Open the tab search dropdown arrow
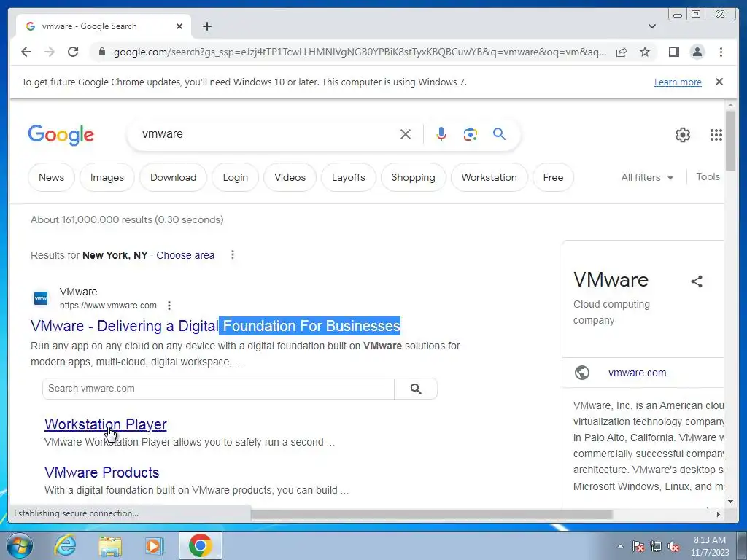Viewport: 747px width, 560px height. (x=652, y=26)
